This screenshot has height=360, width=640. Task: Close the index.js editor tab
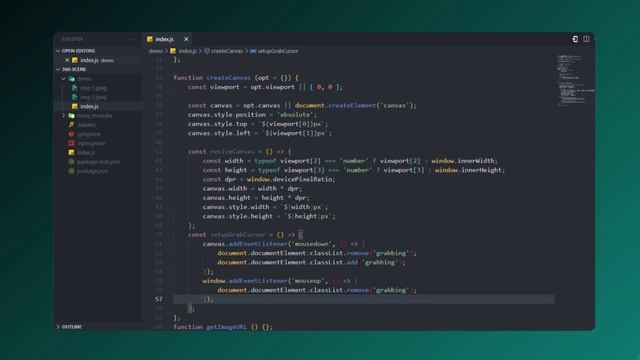[186, 39]
